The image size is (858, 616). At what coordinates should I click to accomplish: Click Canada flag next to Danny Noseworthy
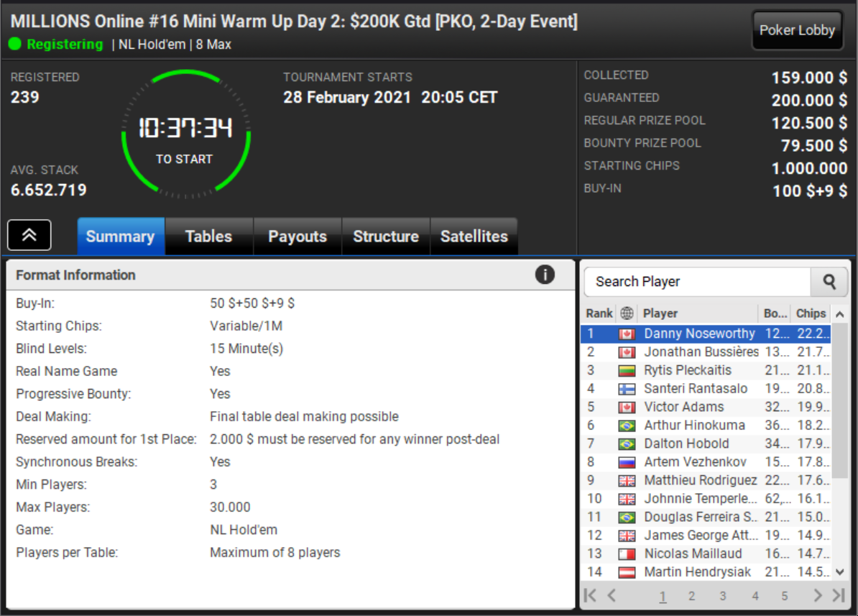tap(627, 334)
